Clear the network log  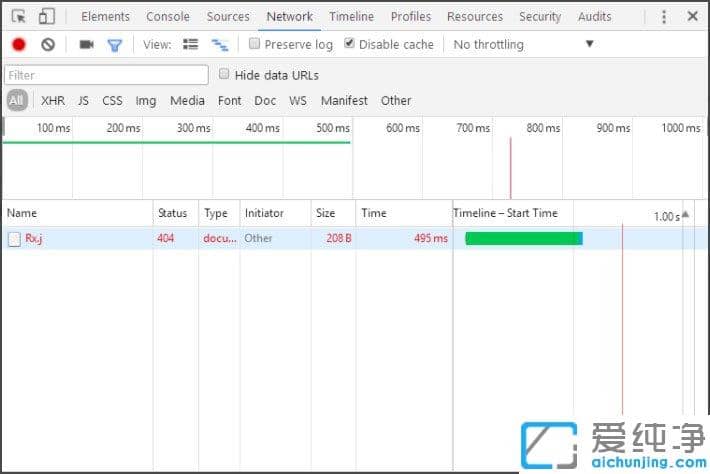coord(48,45)
